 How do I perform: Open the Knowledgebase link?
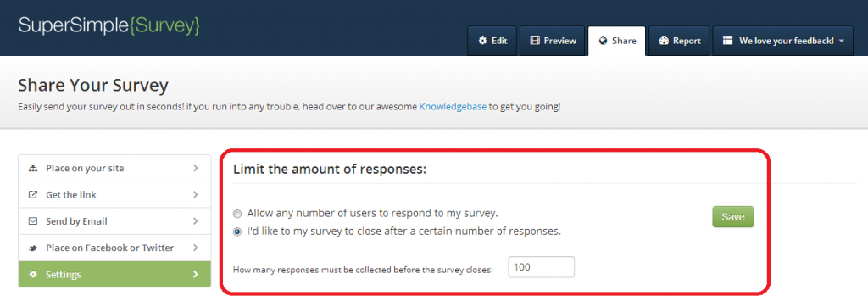[x=453, y=106]
